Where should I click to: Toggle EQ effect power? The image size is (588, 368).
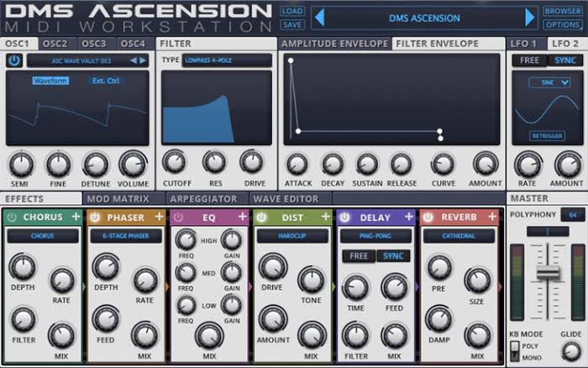[178, 218]
